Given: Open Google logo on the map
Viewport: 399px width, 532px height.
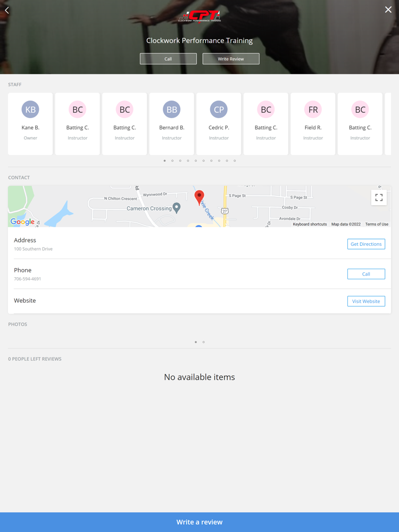Looking at the screenshot, I should click(22, 221).
